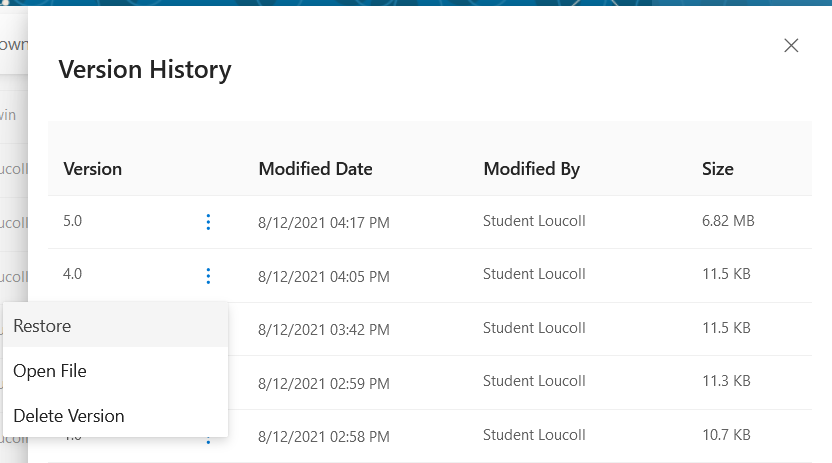This screenshot has width=832, height=463.
Task: Click Student Loucoll in the version 4.0 row
Action: pyautogui.click(x=534, y=274)
